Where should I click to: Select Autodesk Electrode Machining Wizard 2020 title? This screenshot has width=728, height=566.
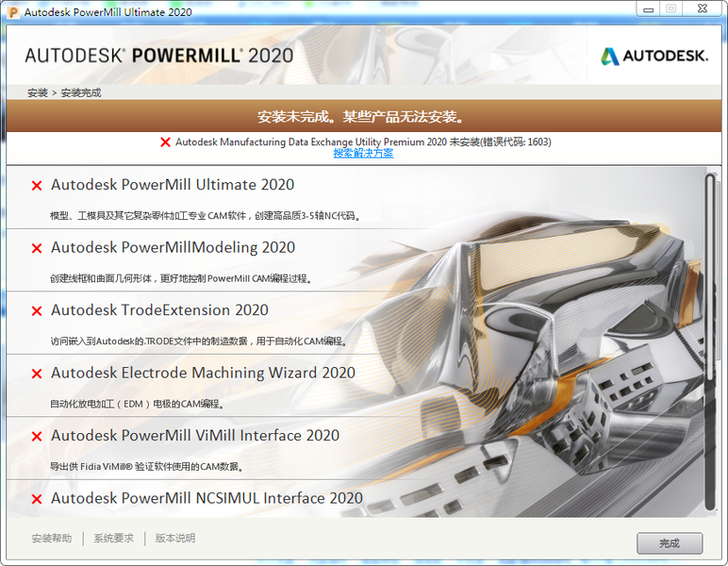pos(203,373)
